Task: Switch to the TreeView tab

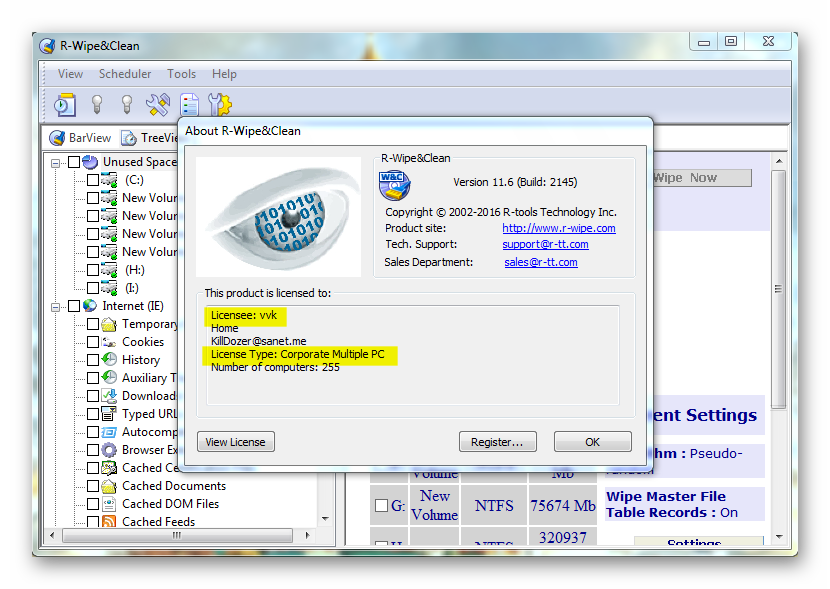Action: [150, 138]
